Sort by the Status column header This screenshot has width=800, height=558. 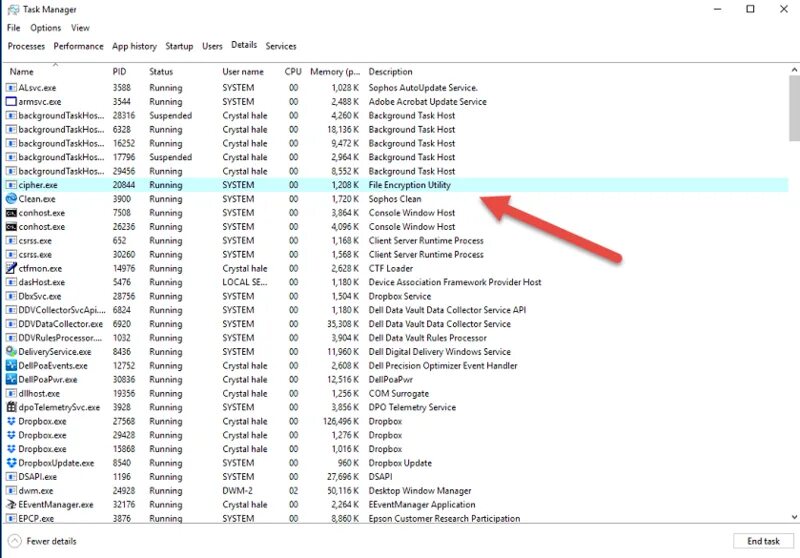click(x=161, y=72)
